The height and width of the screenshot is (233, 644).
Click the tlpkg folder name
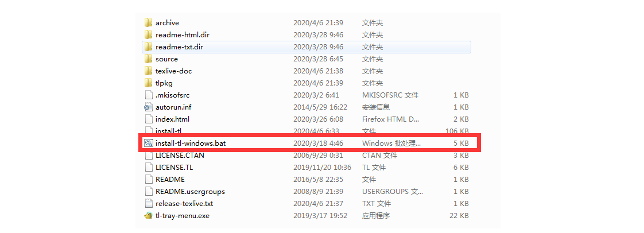164,83
